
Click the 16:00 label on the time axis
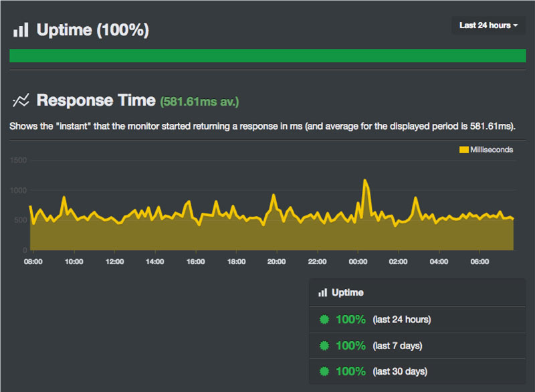click(196, 262)
